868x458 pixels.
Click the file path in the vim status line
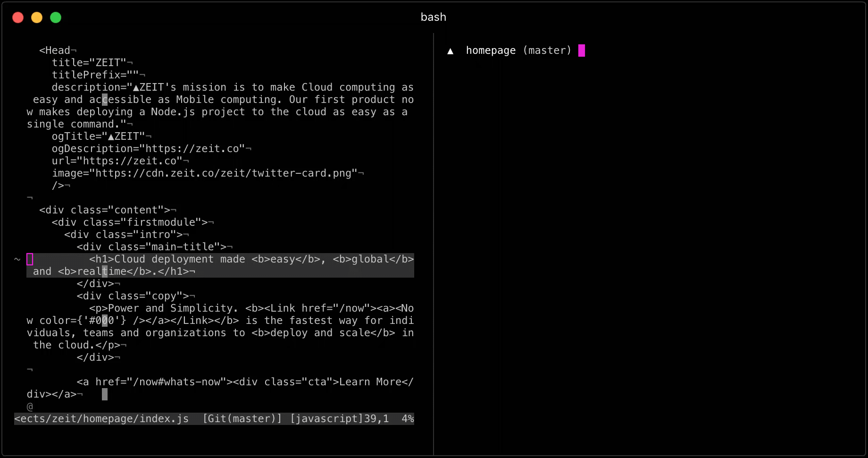click(101, 419)
